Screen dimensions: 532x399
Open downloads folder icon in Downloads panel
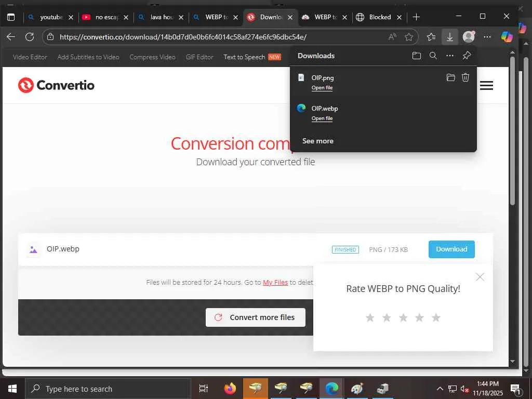(416, 56)
